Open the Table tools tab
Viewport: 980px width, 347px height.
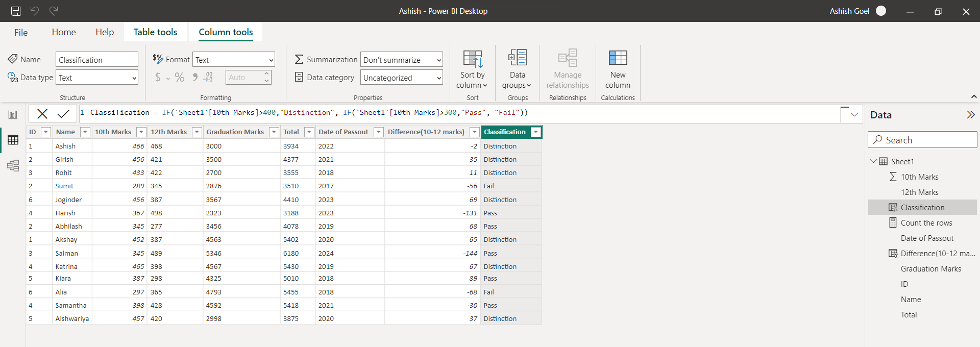coord(155,32)
